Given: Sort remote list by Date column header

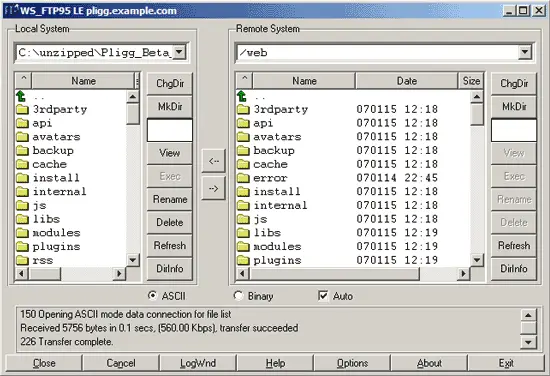Looking at the screenshot, I should 407,81.
